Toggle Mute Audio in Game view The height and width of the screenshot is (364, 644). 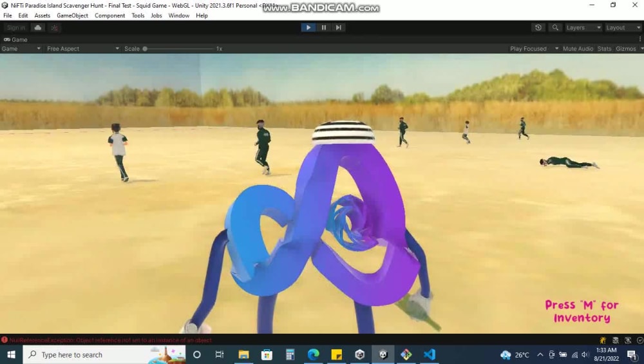click(578, 48)
